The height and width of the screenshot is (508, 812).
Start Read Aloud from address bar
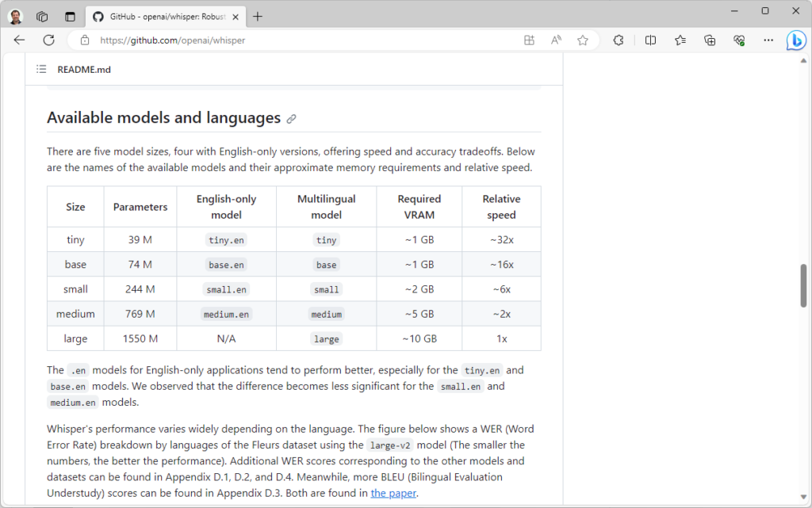coord(556,40)
